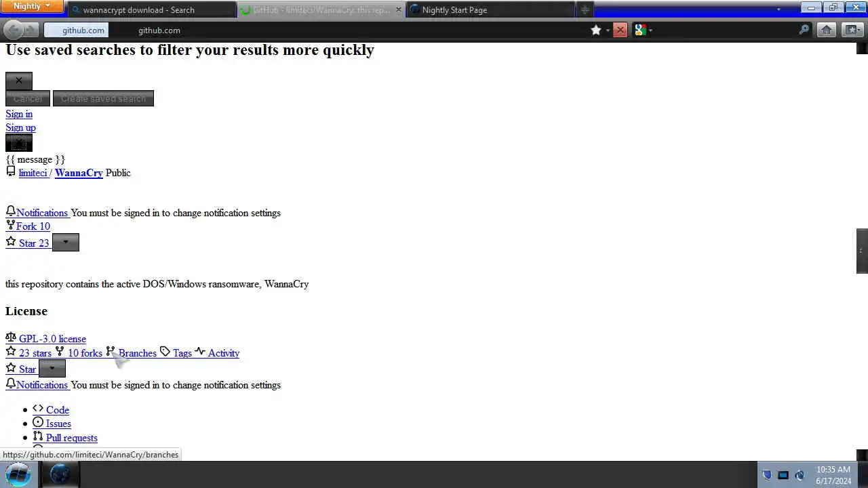Select the GitHub WannaCry tab

pyautogui.click(x=321, y=10)
